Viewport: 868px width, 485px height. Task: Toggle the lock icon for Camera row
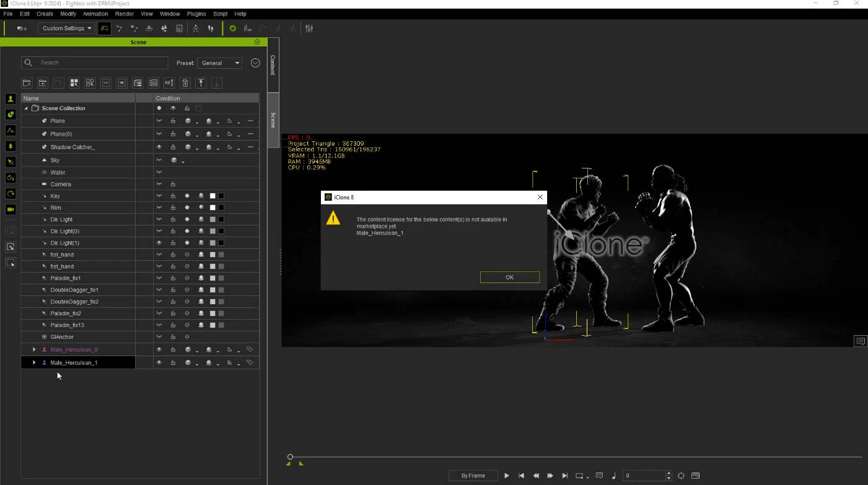tap(173, 184)
